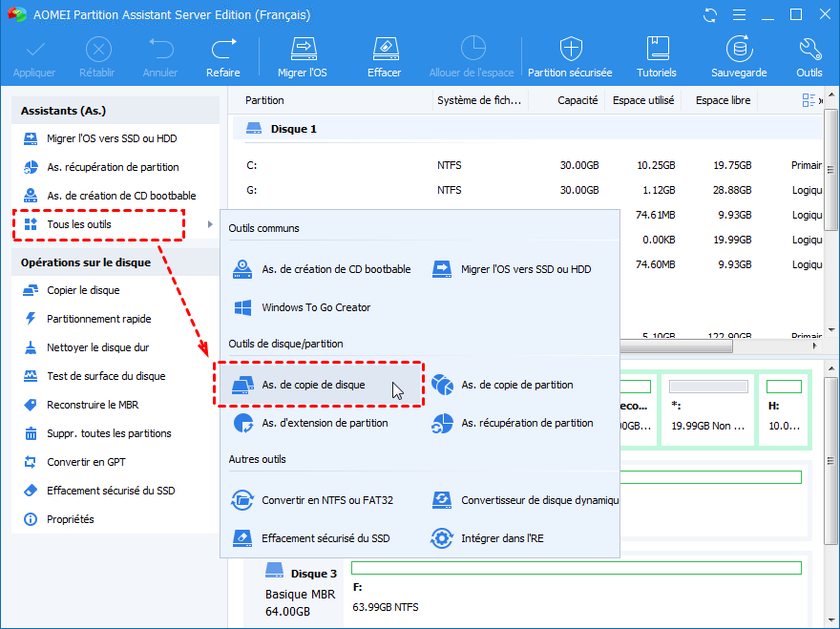Sort by Espace utilisé column header
Screen dimensions: 840x629
643,100
